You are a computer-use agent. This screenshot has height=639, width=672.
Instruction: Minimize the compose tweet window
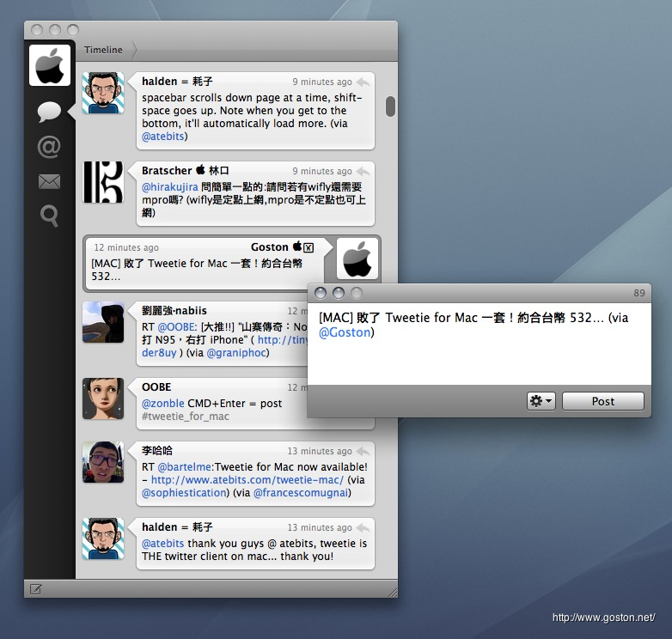tap(338, 293)
